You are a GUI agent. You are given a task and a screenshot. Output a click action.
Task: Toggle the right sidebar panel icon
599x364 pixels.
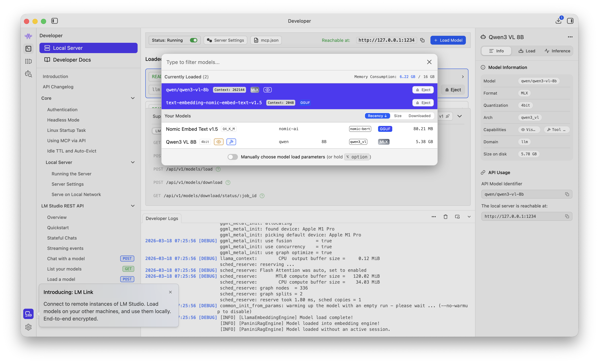click(570, 21)
